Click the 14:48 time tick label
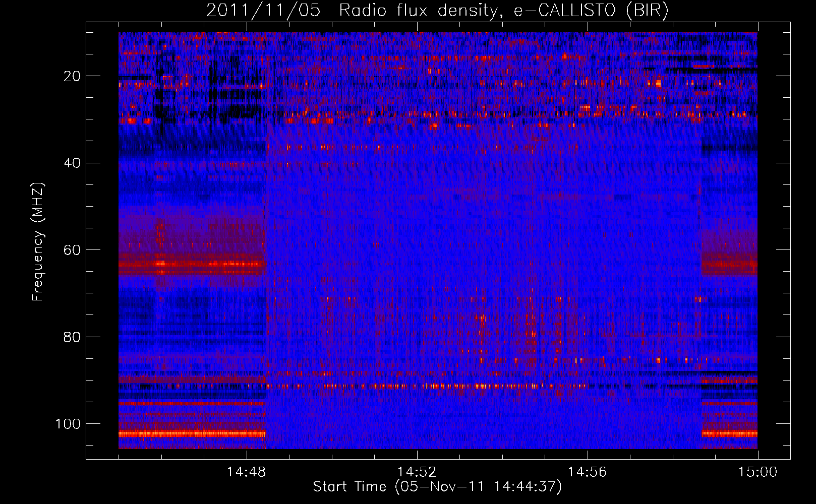816x504 pixels. pyautogui.click(x=246, y=472)
